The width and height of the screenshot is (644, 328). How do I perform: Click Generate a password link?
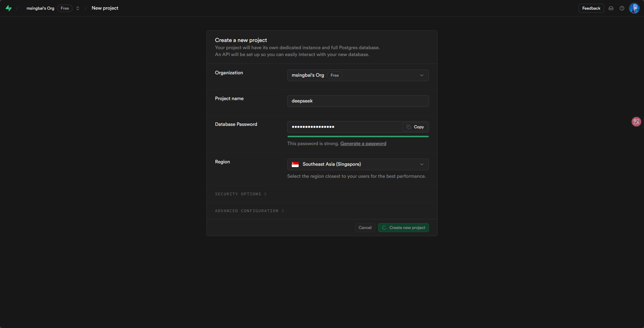pos(363,144)
